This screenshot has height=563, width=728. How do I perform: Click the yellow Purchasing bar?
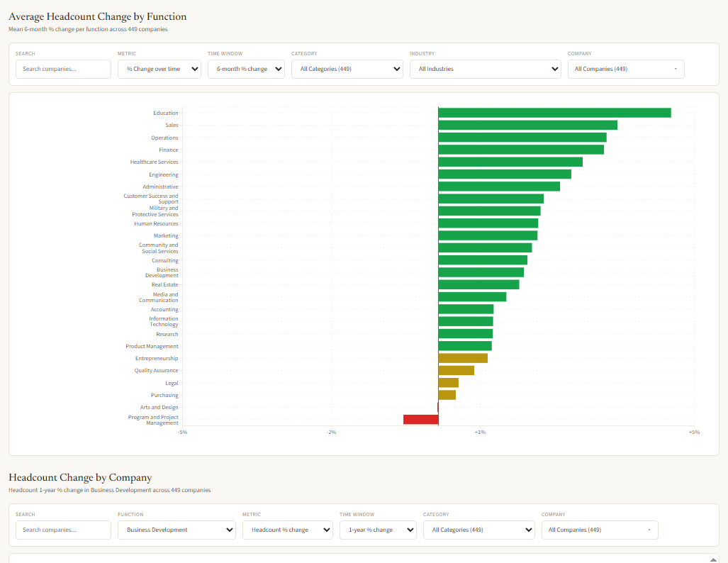[447, 395]
